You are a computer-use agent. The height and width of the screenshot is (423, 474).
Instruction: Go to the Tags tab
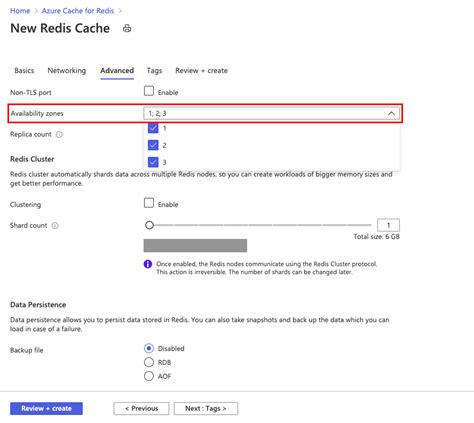pos(154,71)
